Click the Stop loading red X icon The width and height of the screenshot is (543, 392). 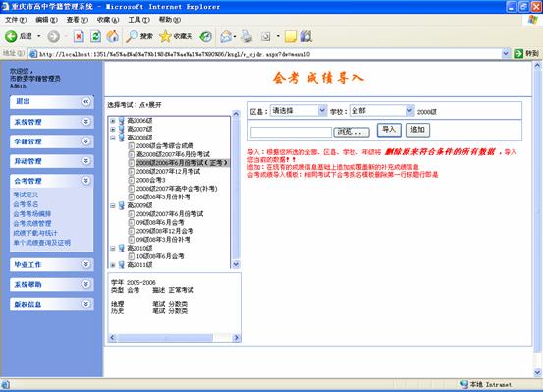79,36
